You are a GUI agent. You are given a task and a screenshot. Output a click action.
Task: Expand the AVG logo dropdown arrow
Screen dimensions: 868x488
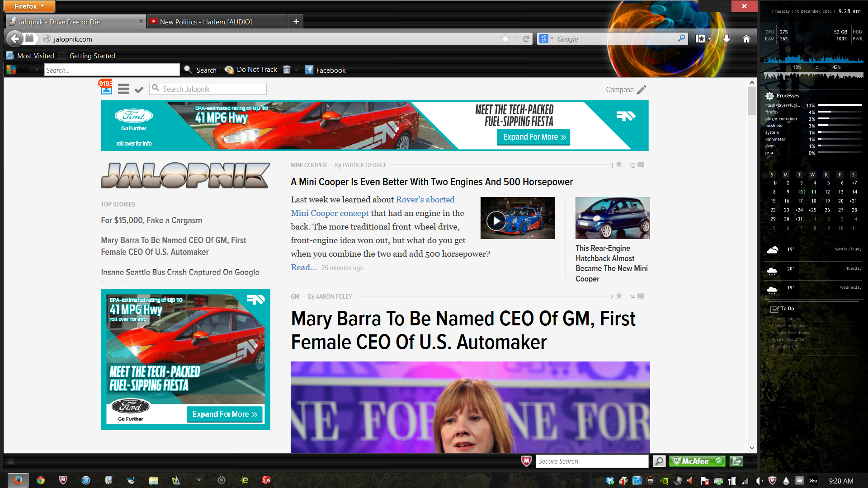point(36,70)
